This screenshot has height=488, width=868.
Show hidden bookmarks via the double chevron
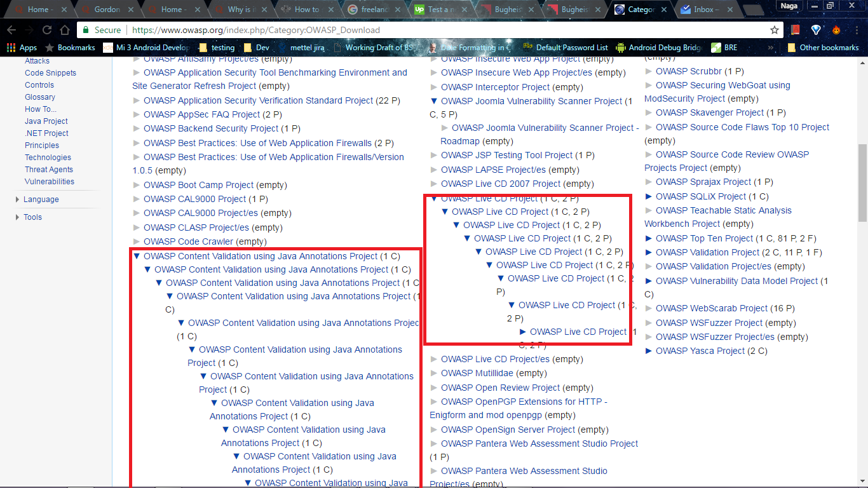point(771,48)
